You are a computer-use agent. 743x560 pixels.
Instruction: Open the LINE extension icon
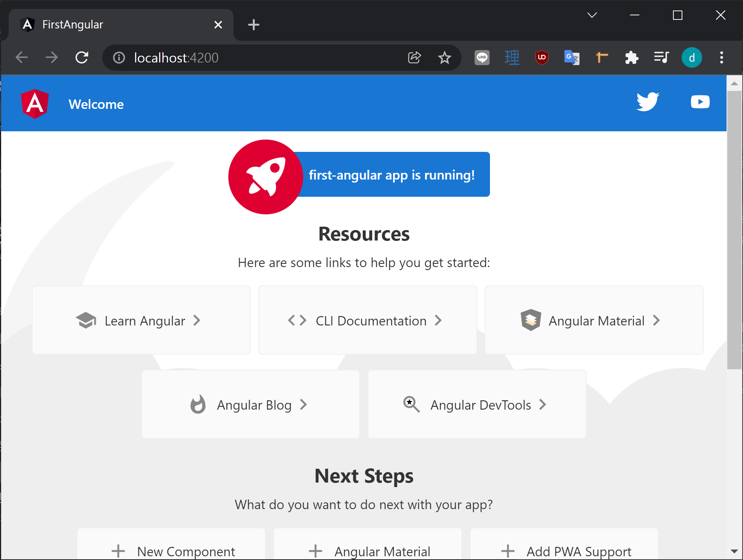point(482,58)
